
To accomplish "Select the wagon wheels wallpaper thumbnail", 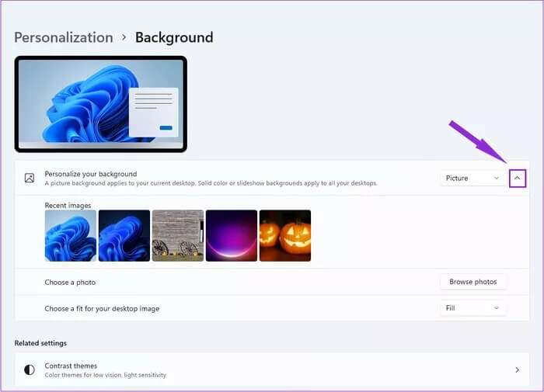I will (178, 236).
